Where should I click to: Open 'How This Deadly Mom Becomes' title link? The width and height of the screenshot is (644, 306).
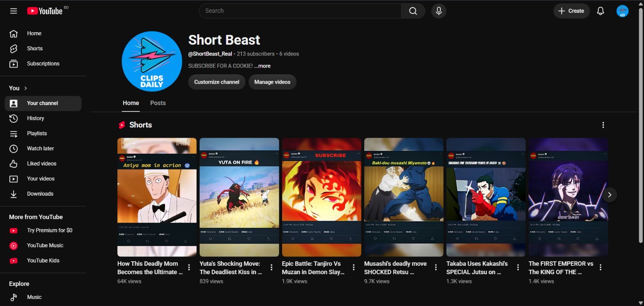pos(150,268)
